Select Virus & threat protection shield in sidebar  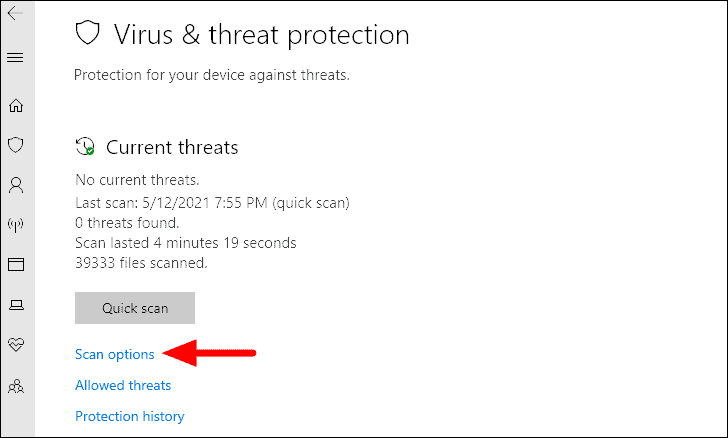[16, 145]
